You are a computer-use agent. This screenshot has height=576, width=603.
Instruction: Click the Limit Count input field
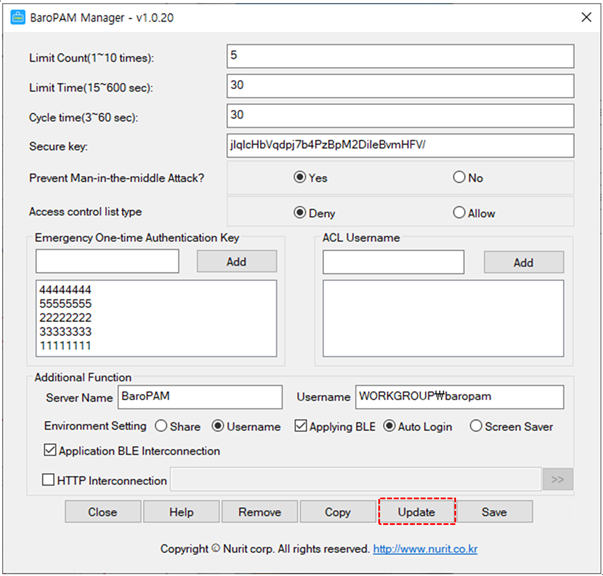[x=400, y=56]
